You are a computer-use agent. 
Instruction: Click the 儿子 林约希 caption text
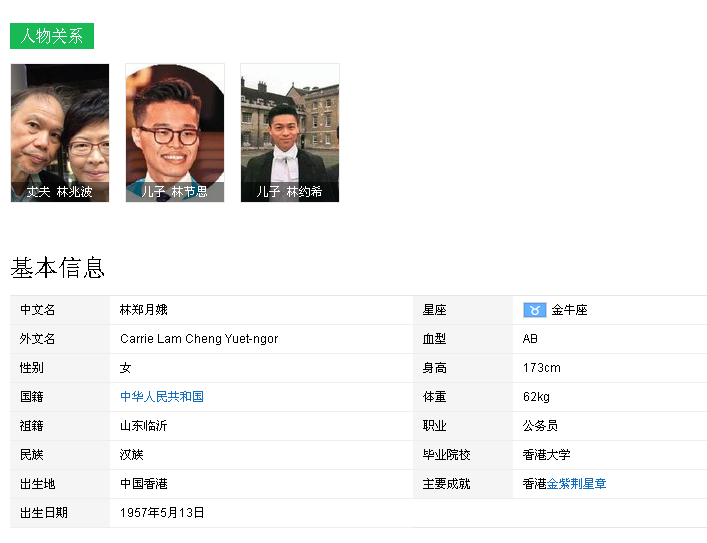[x=290, y=192]
